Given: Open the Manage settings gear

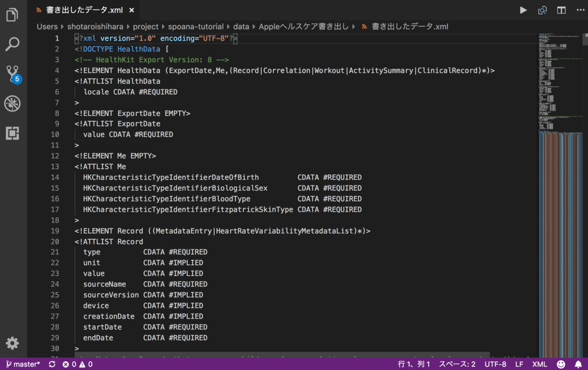Looking at the screenshot, I should [13, 343].
